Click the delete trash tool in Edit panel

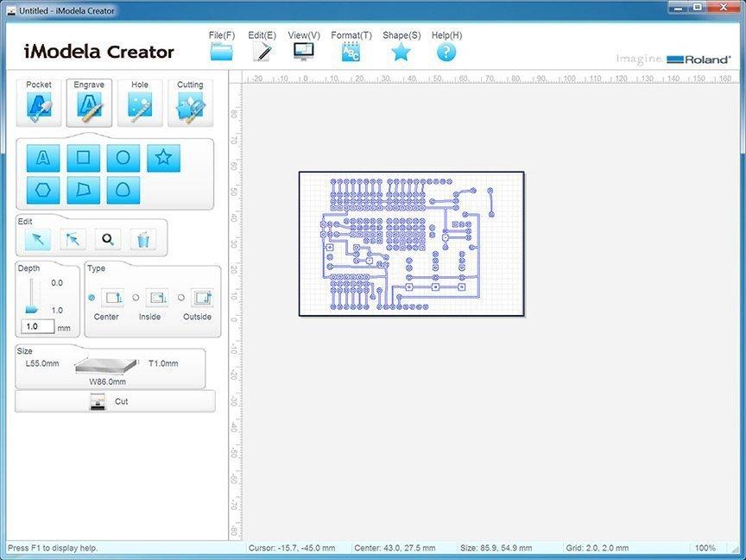click(x=143, y=238)
